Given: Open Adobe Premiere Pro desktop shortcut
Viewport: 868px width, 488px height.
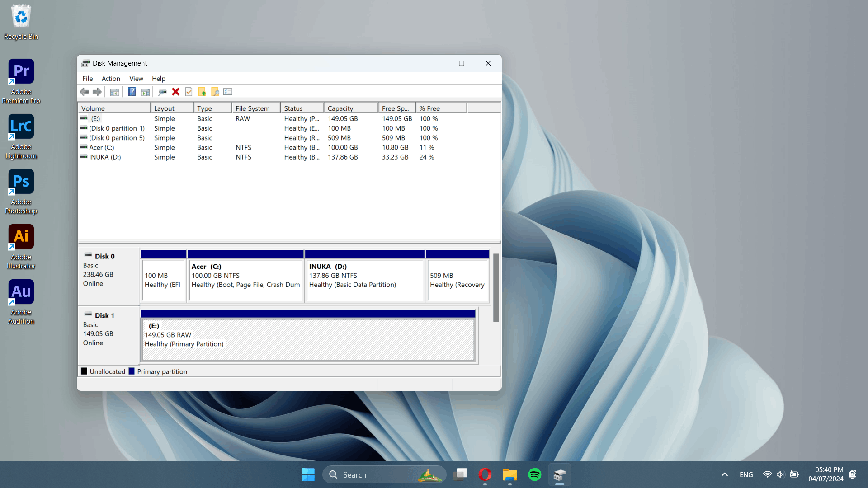Looking at the screenshot, I should [21, 81].
